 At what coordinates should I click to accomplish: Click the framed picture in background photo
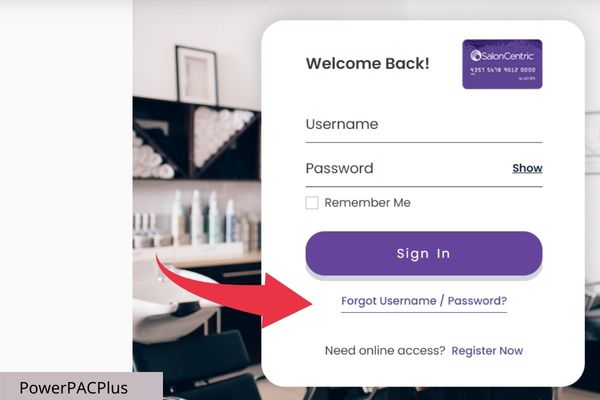click(197, 75)
